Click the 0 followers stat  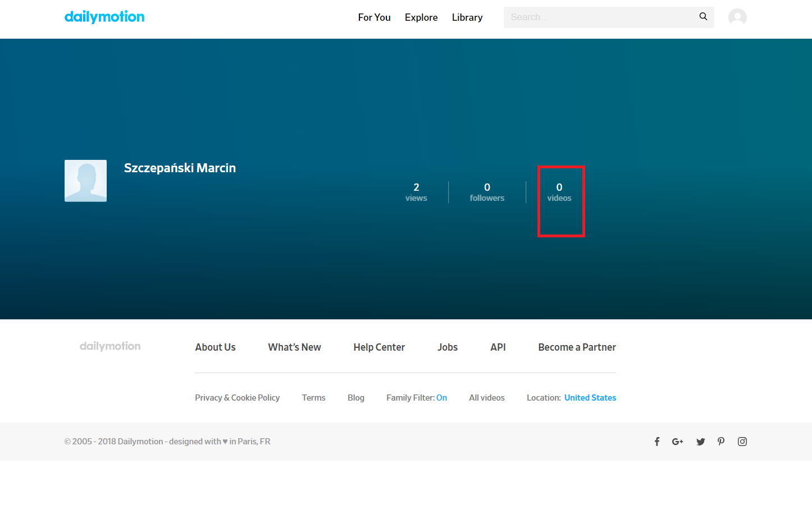click(x=487, y=192)
